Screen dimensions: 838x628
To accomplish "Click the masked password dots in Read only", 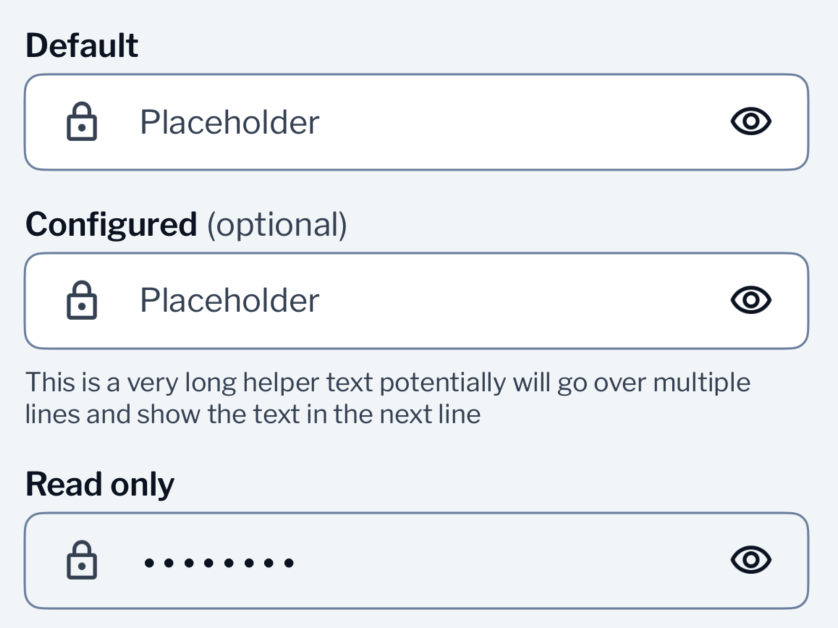I will [219, 562].
